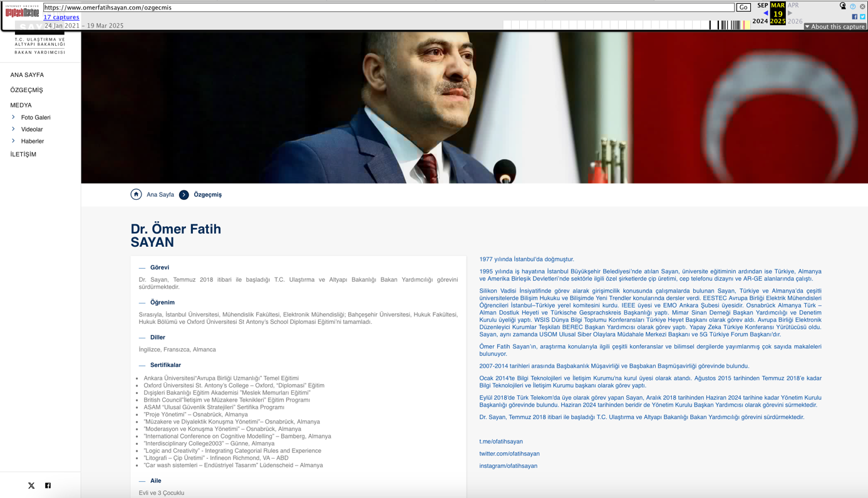The image size is (868, 498).
Task: Open the Facebook icon in sidebar footer
Action: [48, 485]
